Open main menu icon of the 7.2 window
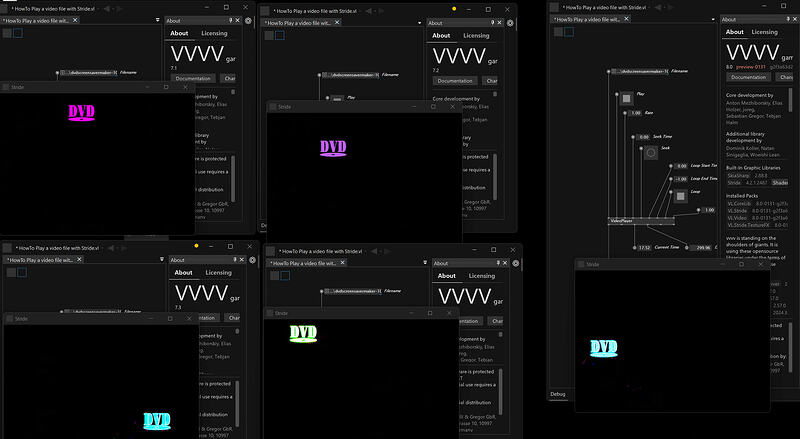Viewport: 800px width, 439px height. [x=265, y=11]
